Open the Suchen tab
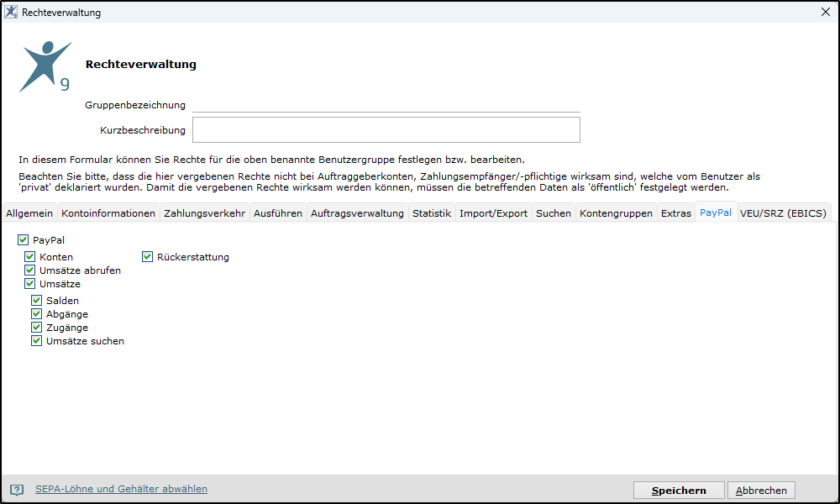840x504 pixels. click(x=554, y=213)
